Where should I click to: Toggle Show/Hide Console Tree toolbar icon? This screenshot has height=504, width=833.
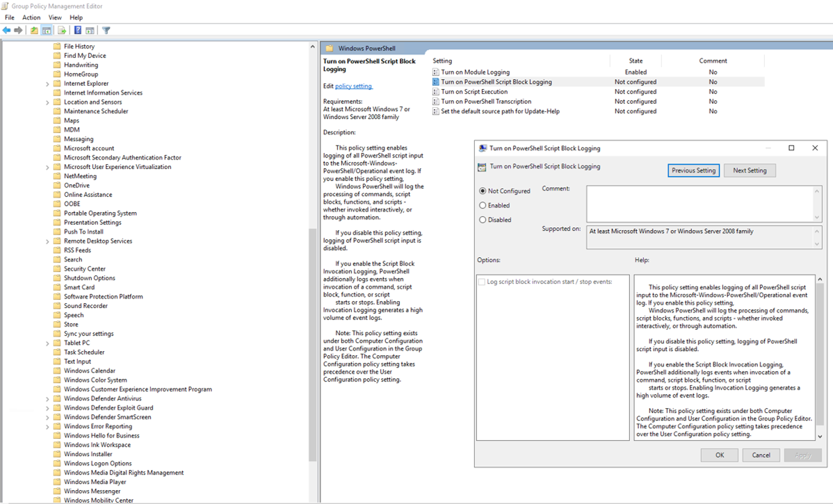pyautogui.click(x=47, y=31)
